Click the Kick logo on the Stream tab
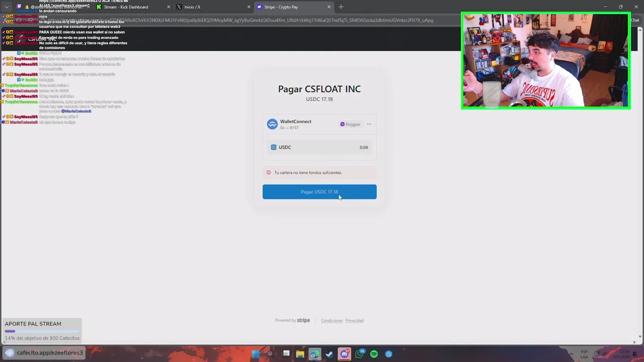The image size is (644, 362). coord(99,7)
